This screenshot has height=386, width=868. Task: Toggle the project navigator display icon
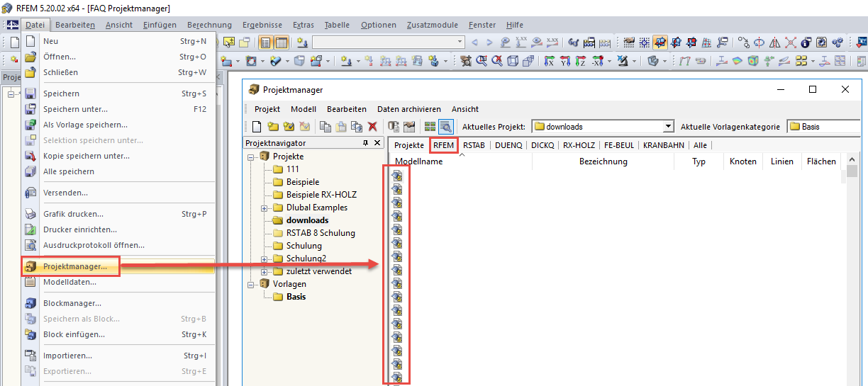[x=266, y=42]
